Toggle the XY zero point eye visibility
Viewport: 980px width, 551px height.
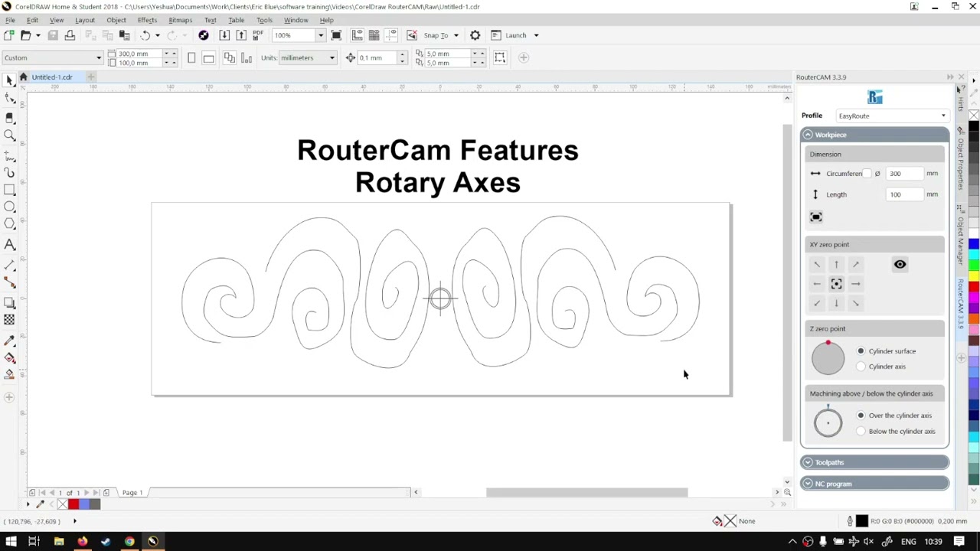[x=900, y=265]
